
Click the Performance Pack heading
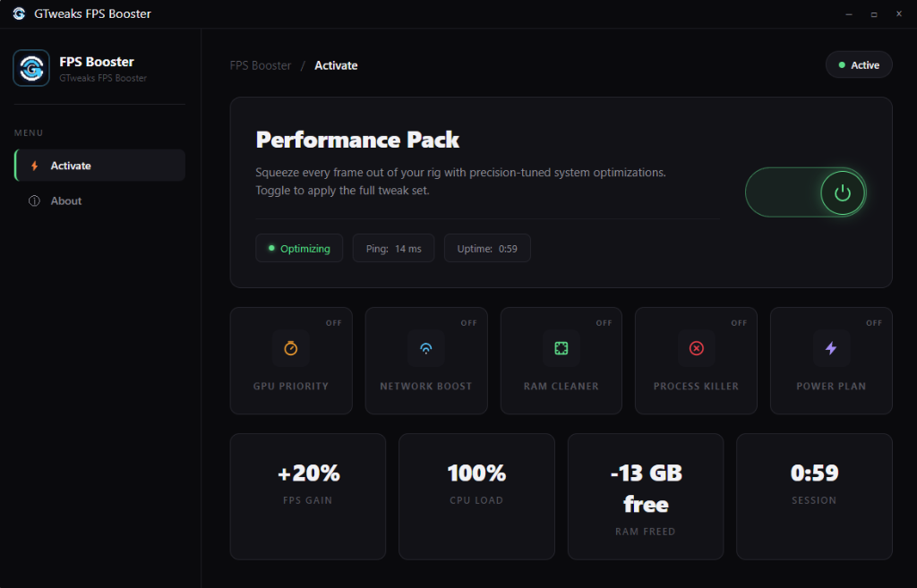(357, 141)
